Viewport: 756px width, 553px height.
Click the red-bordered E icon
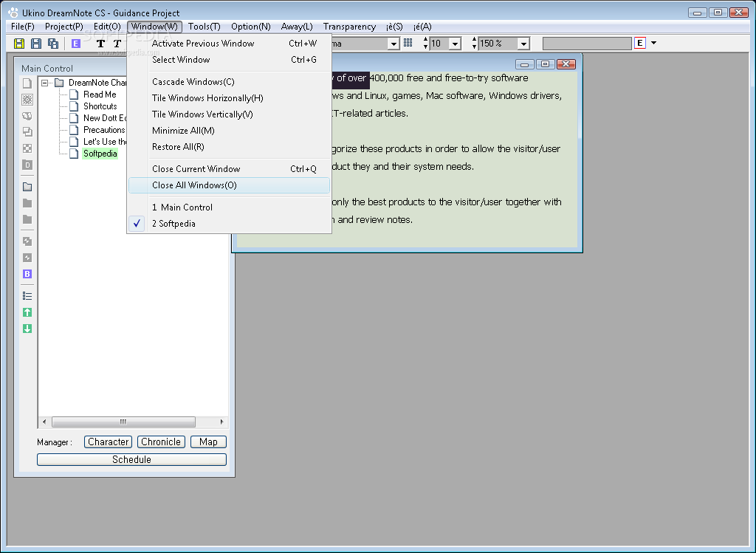pyautogui.click(x=640, y=43)
